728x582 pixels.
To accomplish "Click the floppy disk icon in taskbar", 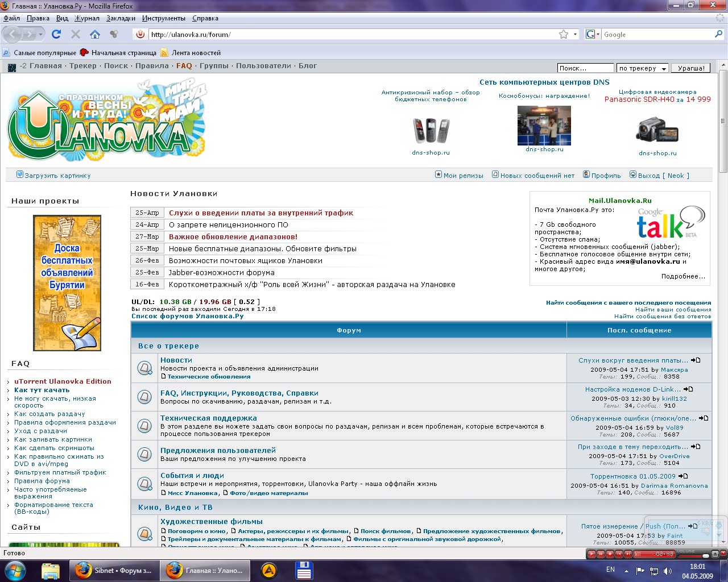I will (304, 570).
